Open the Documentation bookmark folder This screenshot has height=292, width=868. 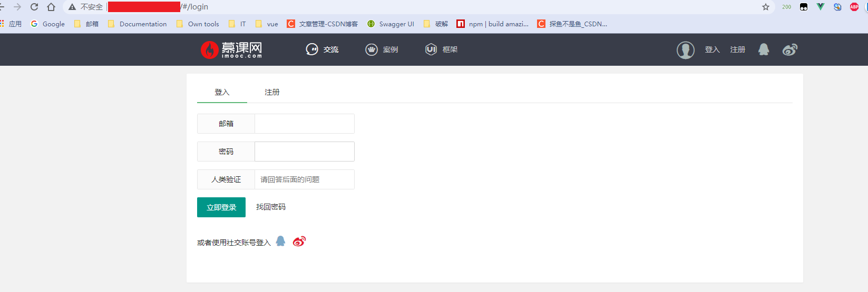click(138, 24)
